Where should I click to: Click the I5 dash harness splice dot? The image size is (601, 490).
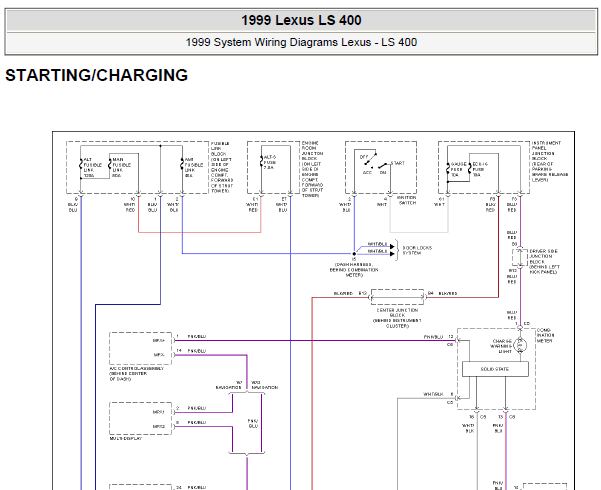(354, 254)
